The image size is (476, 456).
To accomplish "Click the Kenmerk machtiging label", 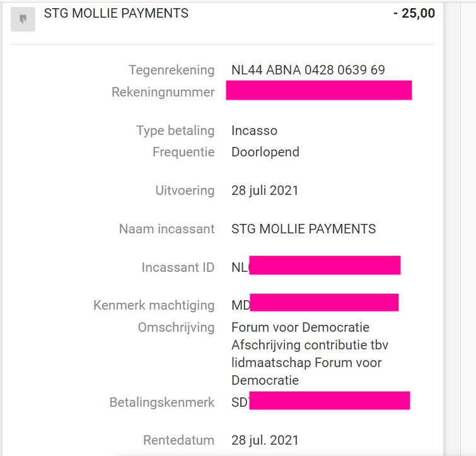I will point(154,305).
